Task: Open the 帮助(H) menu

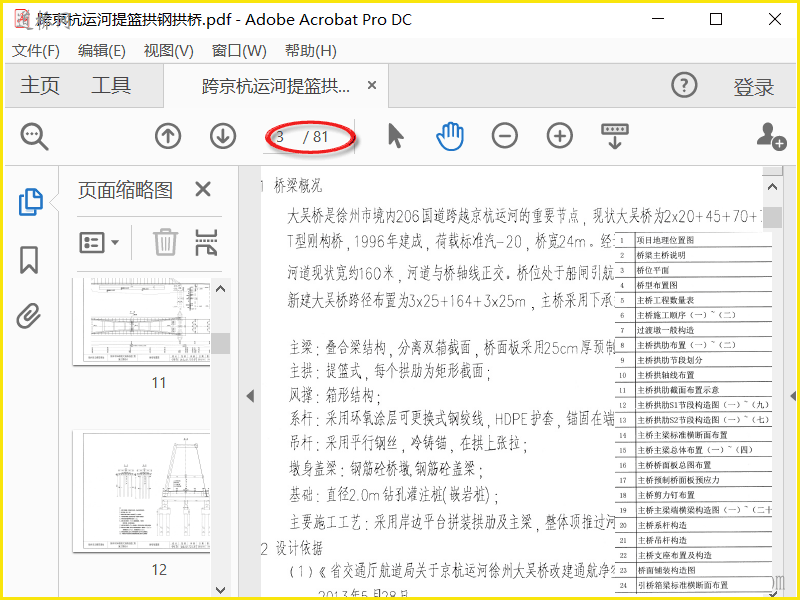Action: pos(311,51)
